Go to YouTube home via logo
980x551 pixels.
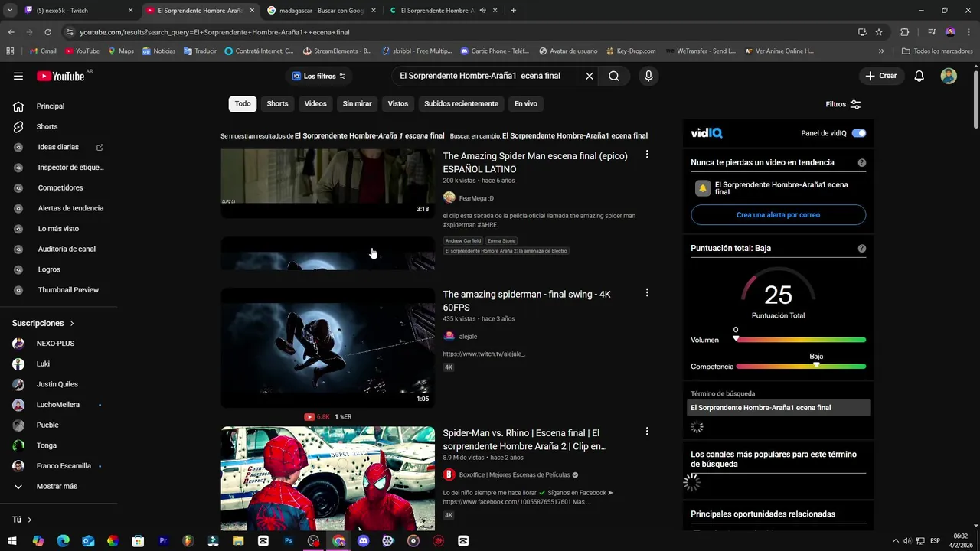(60, 76)
